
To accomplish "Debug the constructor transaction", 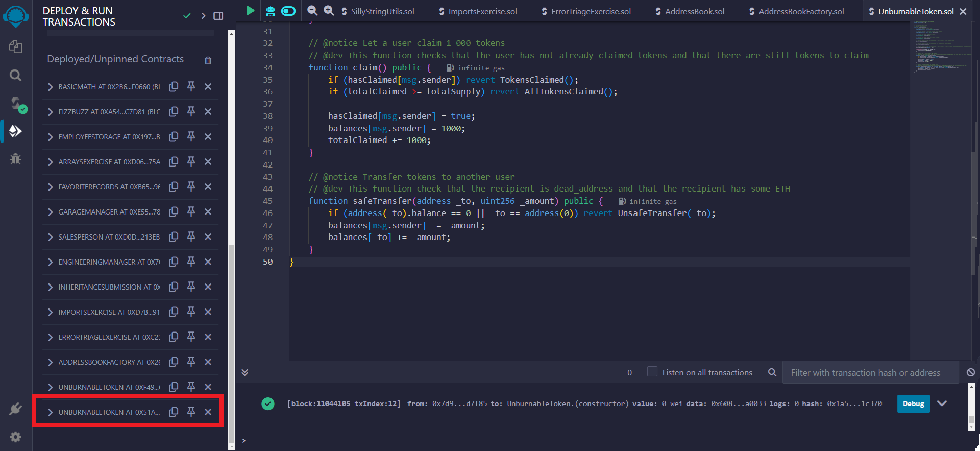I will 913,403.
